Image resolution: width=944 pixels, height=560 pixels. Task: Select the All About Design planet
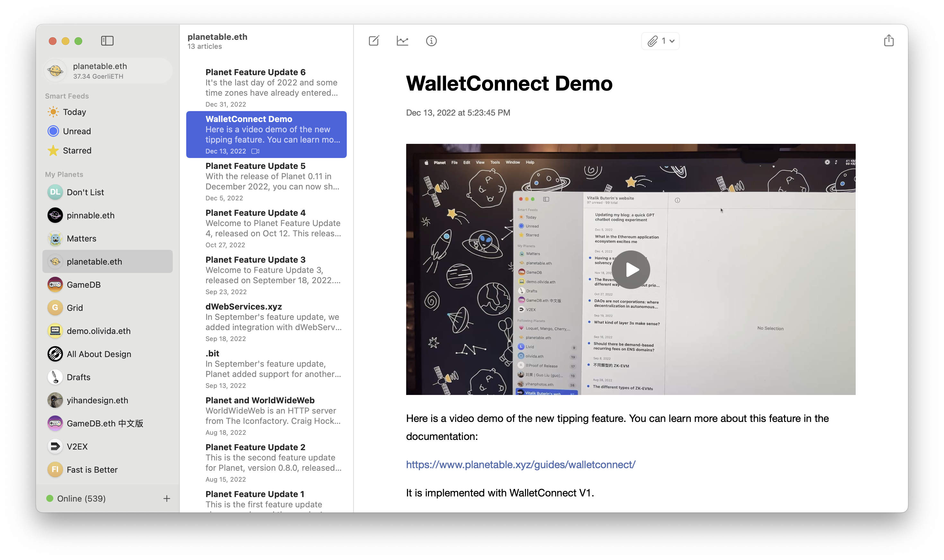pos(108,354)
